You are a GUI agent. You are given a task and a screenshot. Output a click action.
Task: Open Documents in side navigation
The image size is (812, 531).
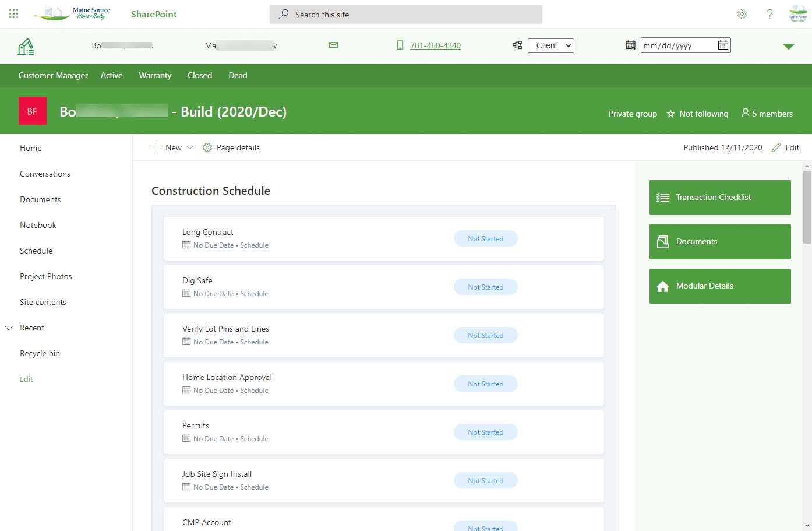tap(40, 199)
